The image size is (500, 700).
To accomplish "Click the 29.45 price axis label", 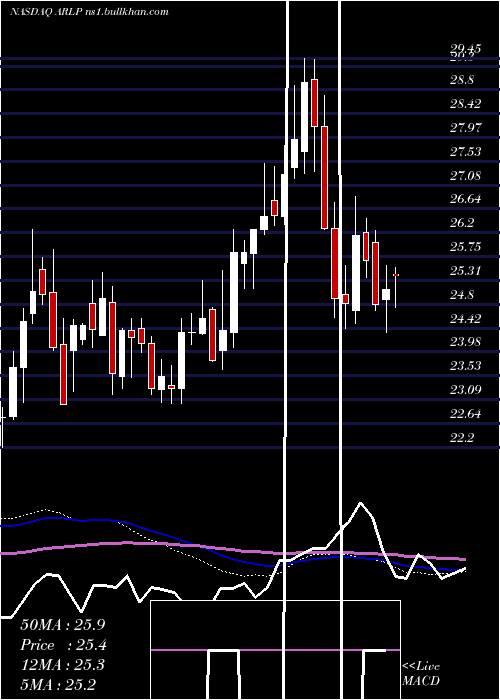I will (x=465, y=49).
